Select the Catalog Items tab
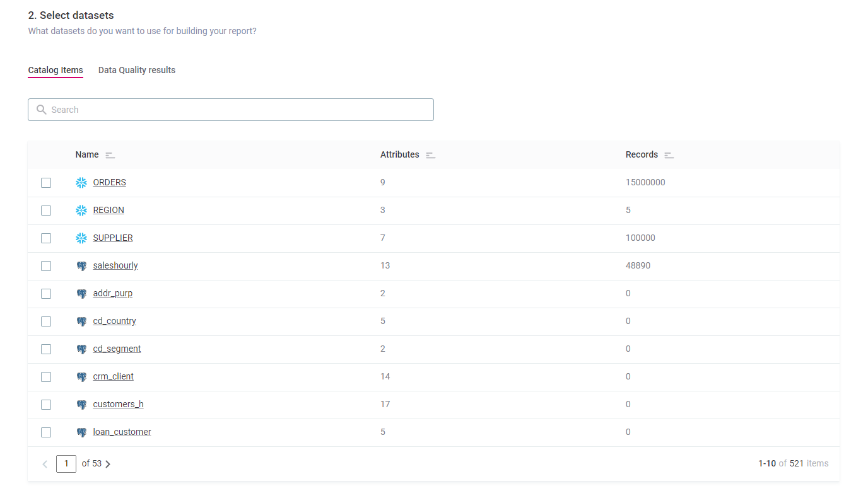Screen dimensions: 868x503 (x=55, y=70)
